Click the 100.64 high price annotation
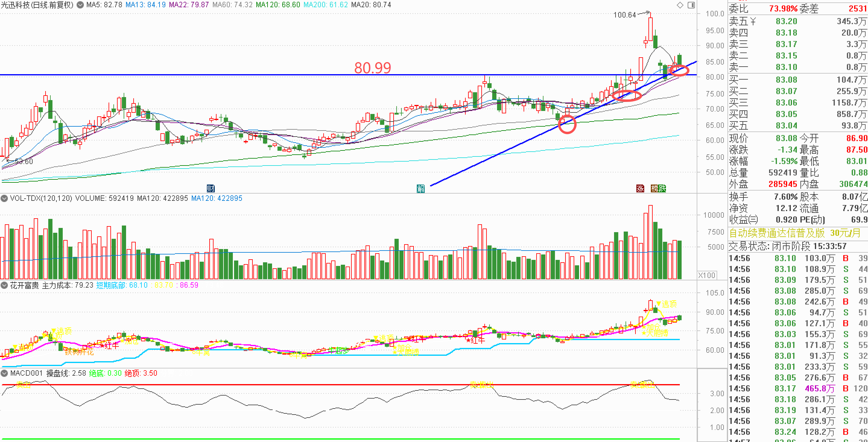 pyautogui.click(x=624, y=15)
